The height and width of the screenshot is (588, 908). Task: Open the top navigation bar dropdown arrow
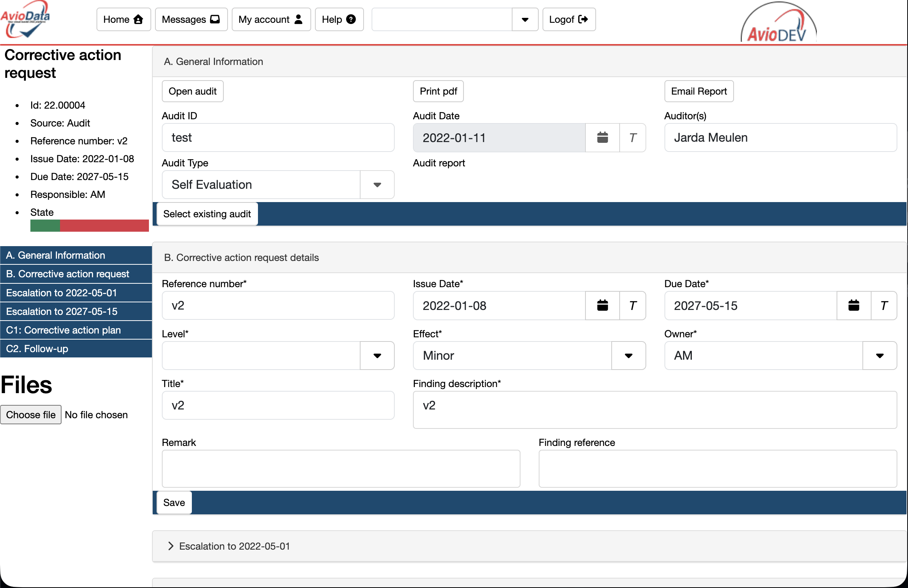(x=525, y=19)
